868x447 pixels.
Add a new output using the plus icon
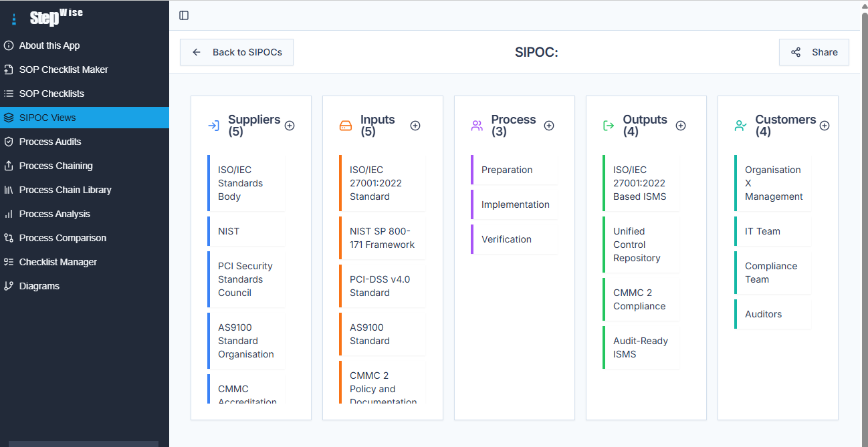[681, 125]
